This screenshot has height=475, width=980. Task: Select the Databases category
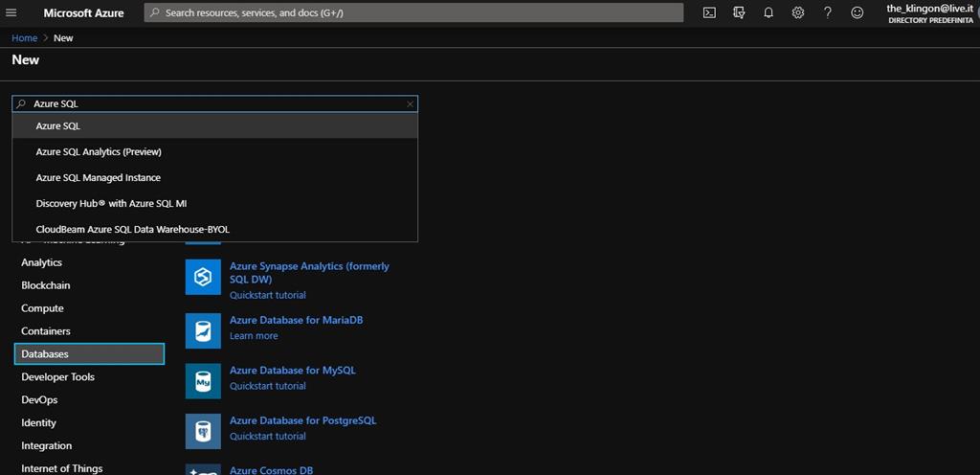pyautogui.click(x=89, y=353)
